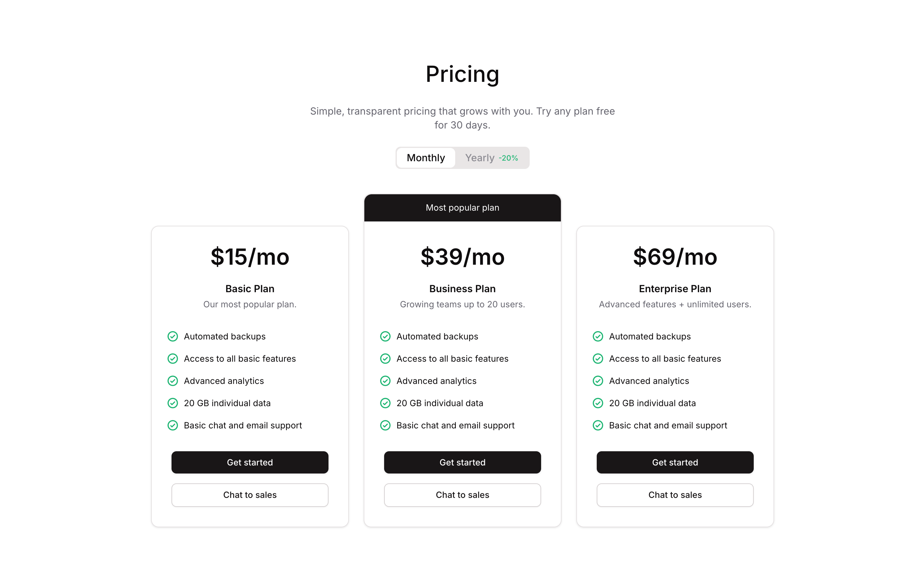Start the $69/mo Enterprise Plan

pyautogui.click(x=675, y=462)
